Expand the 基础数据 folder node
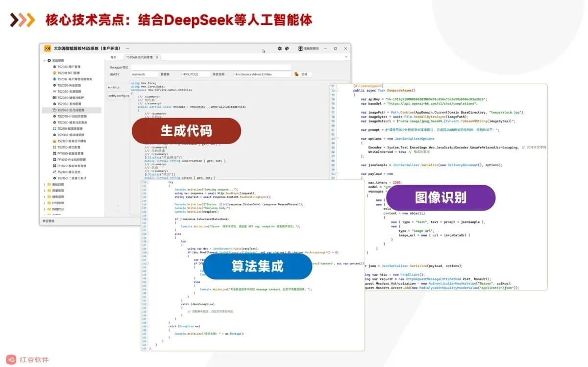Image resolution: width=588 pixels, height=367 pixels. [x=45, y=184]
